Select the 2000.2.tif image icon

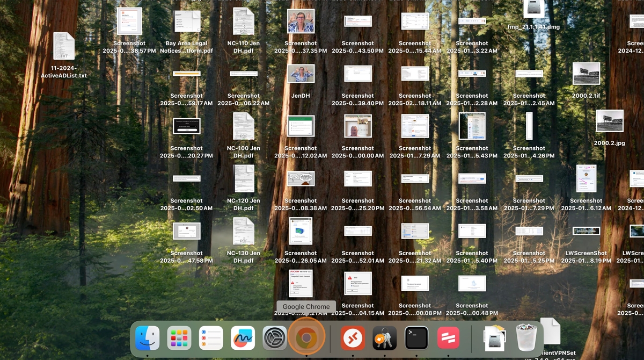tap(586, 74)
